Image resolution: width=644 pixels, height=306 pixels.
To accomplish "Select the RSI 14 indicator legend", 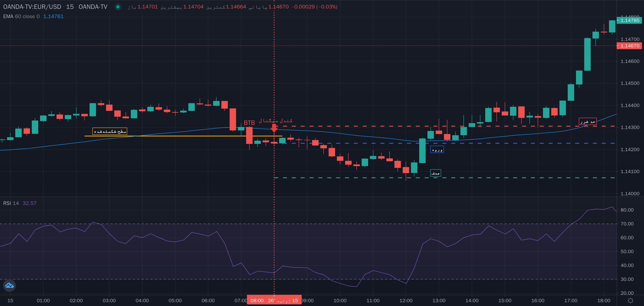I will [x=11, y=203].
